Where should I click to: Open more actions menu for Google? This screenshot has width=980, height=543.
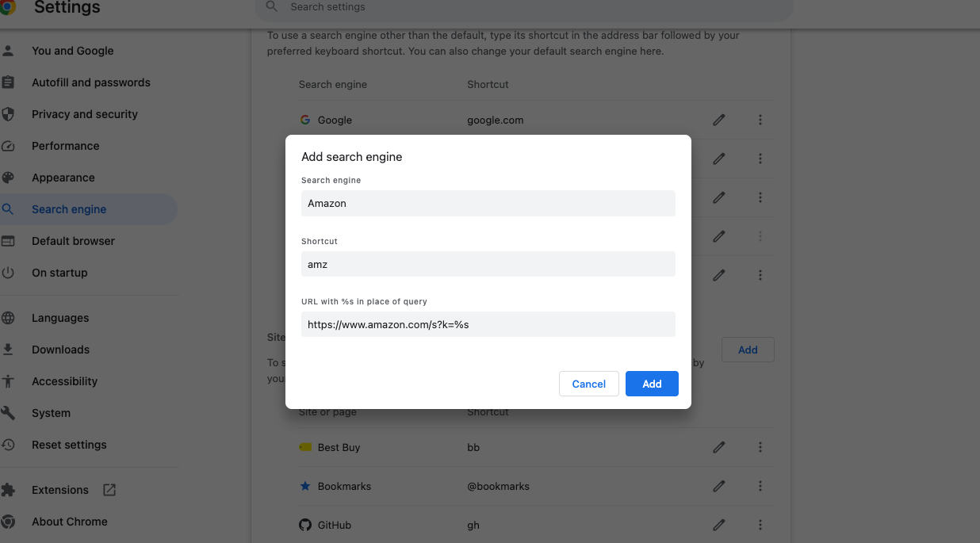(x=760, y=120)
